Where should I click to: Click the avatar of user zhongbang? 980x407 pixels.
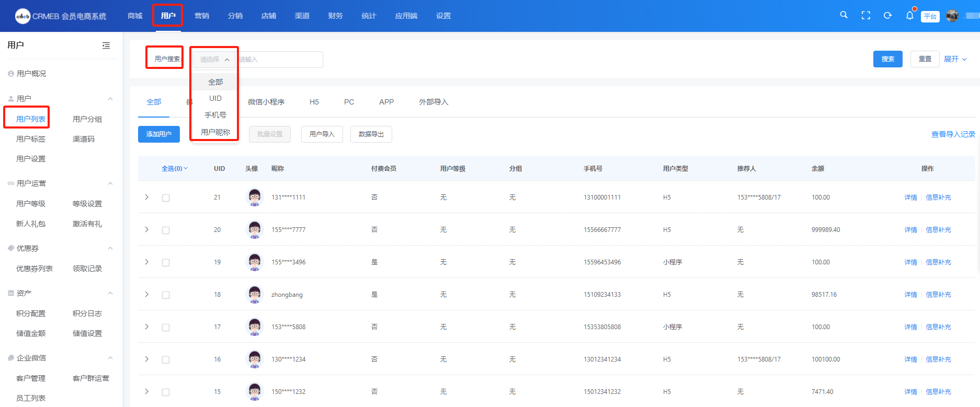tap(255, 295)
